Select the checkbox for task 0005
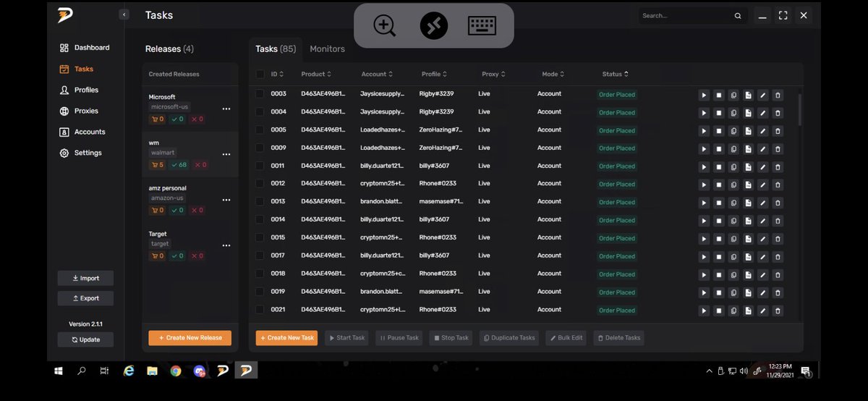868x401 pixels. click(x=260, y=130)
